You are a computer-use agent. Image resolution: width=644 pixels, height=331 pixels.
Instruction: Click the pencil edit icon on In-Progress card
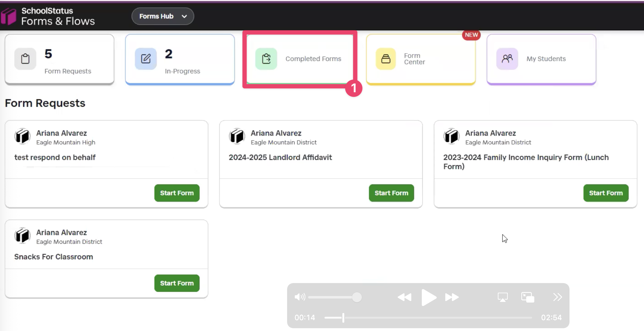click(146, 59)
